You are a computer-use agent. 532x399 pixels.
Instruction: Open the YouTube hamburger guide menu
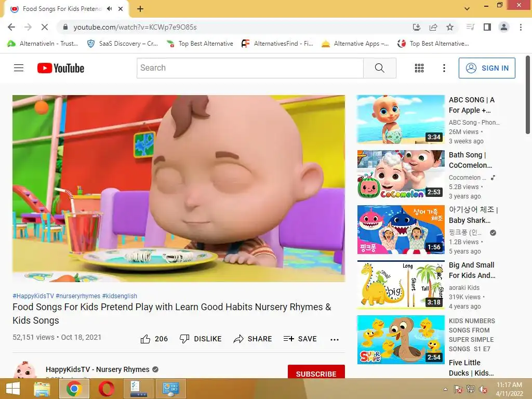pyautogui.click(x=19, y=68)
